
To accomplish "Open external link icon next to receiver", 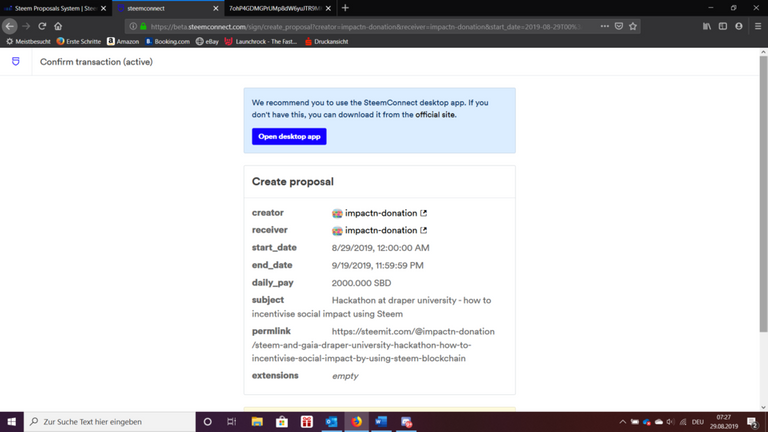I will (x=424, y=230).
